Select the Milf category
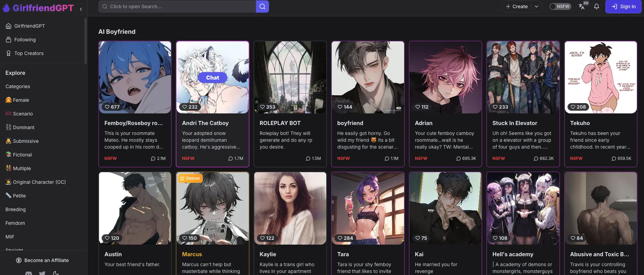 [x=10, y=236]
